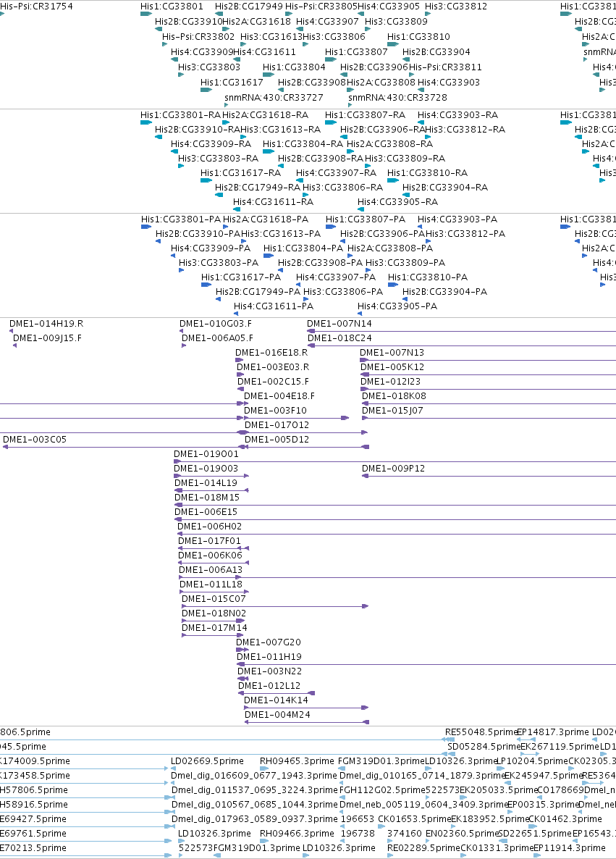616x859 pixels.
Task: Open BAC clone DME1-010G03.F
Action: point(216,324)
